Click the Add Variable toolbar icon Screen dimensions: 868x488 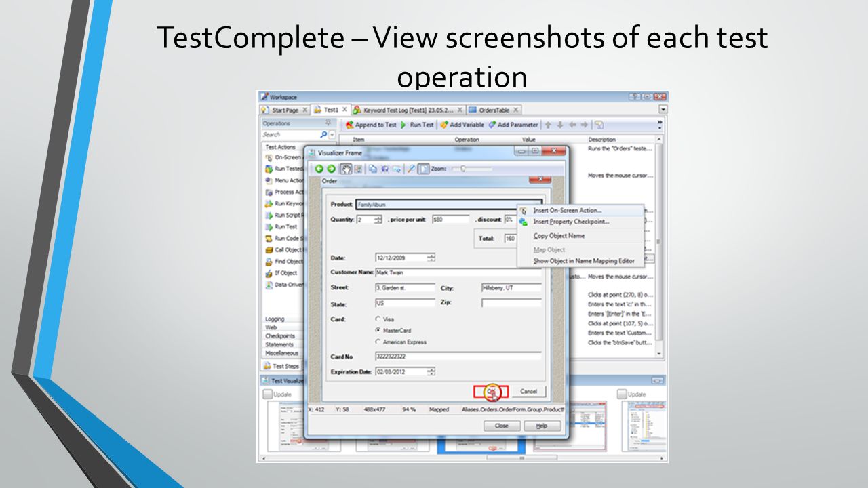point(443,125)
